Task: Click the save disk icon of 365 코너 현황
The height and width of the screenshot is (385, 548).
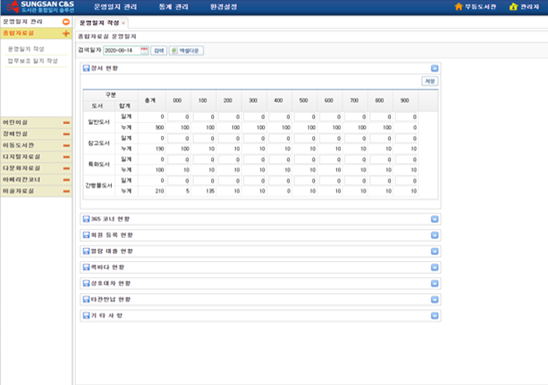Action: [x=86, y=219]
